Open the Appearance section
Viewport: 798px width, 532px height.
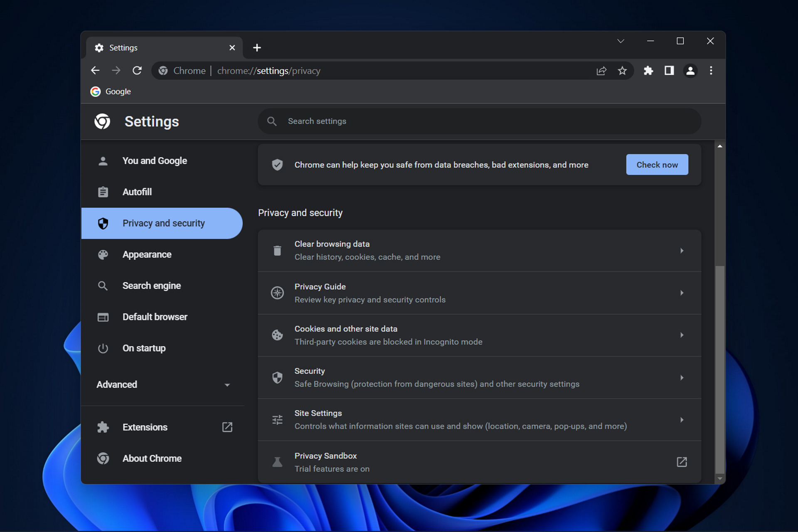pyautogui.click(x=162, y=254)
